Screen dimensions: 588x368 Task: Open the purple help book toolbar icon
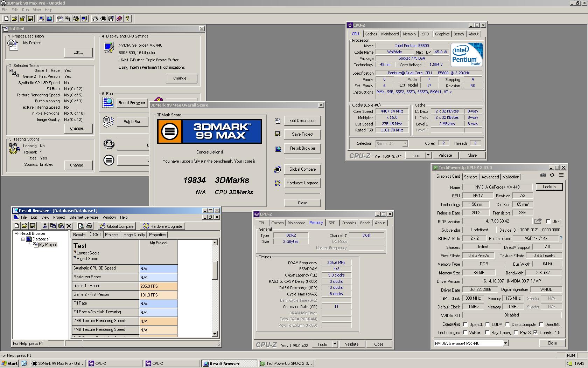pyautogui.click(x=119, y=19)
